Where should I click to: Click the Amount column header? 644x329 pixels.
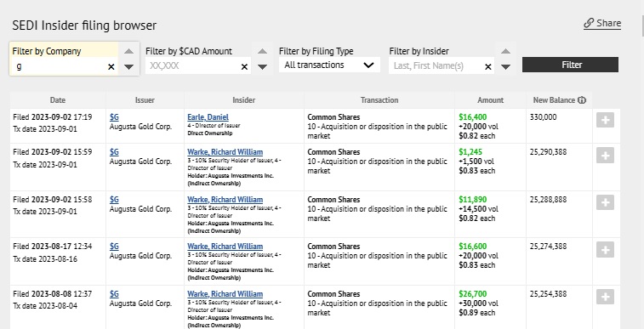click(x=490, y=100)
